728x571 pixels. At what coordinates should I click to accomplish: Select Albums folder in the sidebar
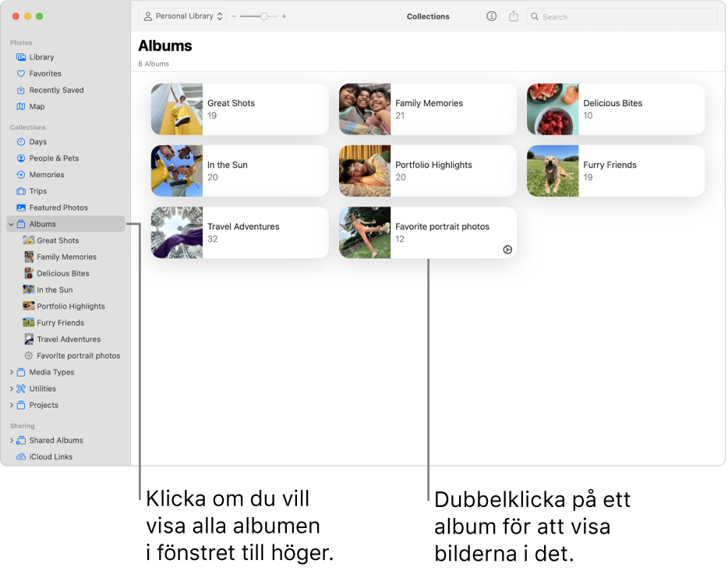pos(66,224)
